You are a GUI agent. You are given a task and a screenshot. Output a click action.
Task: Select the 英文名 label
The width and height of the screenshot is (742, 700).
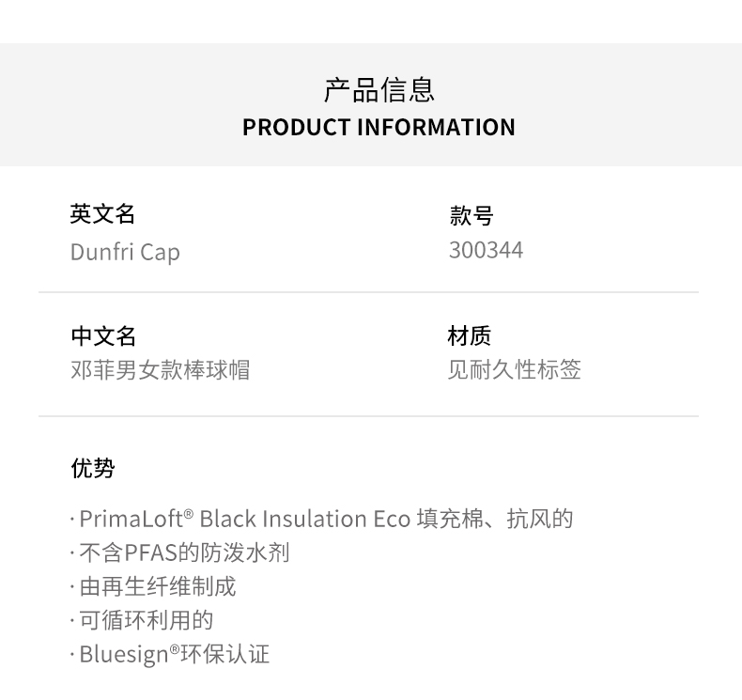pos(102,214)
